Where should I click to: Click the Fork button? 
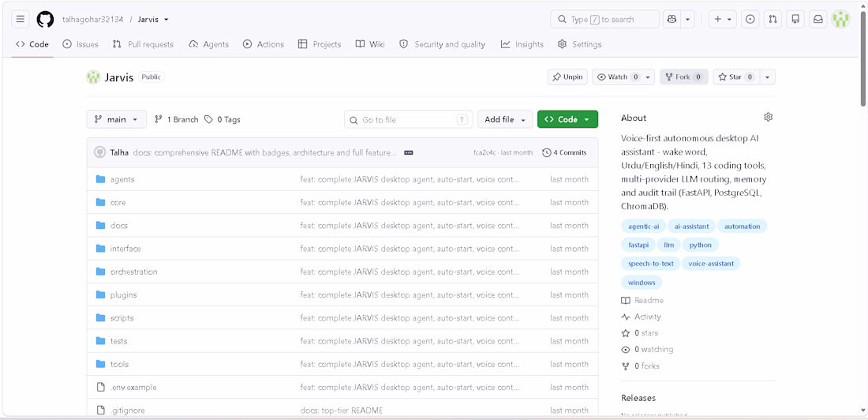[683, 77]
